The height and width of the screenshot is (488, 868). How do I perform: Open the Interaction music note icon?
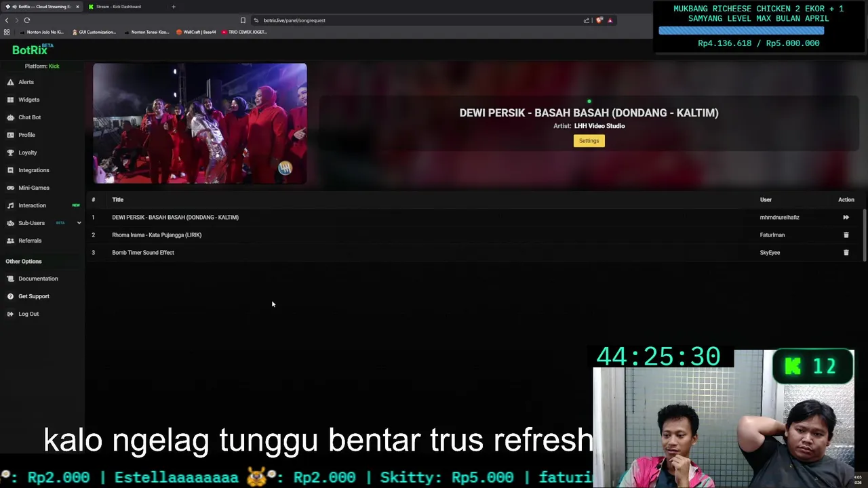[10, 205]
